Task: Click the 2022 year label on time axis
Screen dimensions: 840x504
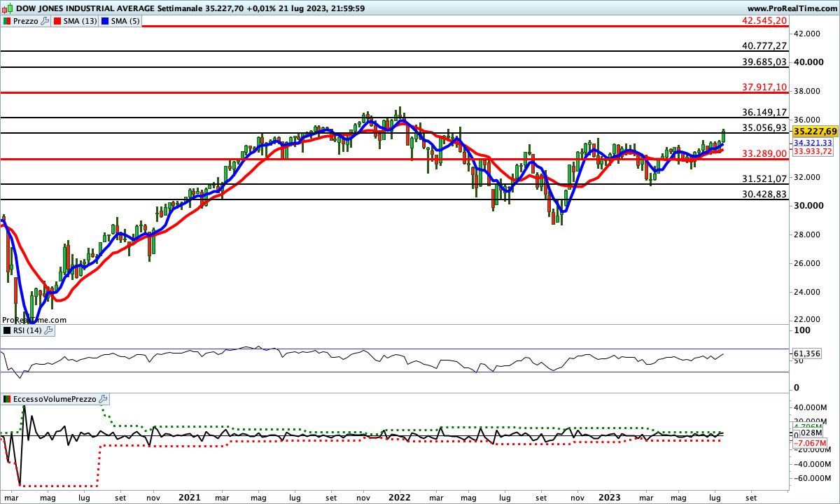Action: tap(400, 498)
